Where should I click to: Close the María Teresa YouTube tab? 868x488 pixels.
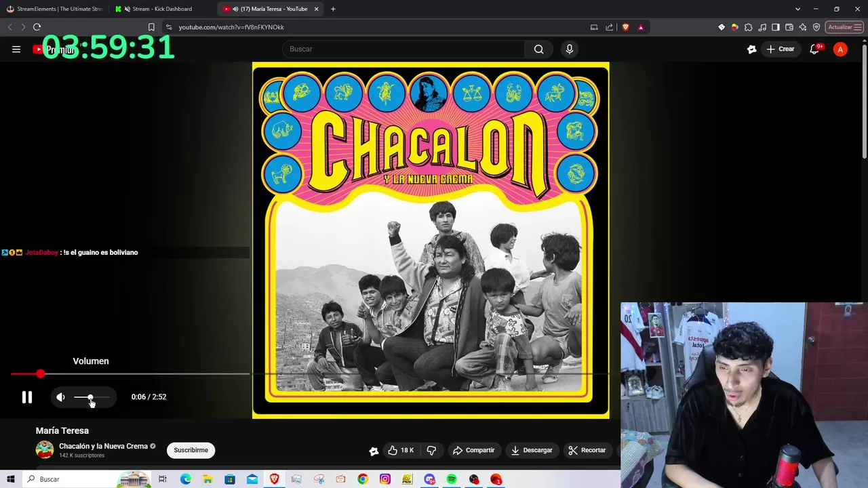click(316, 9)
